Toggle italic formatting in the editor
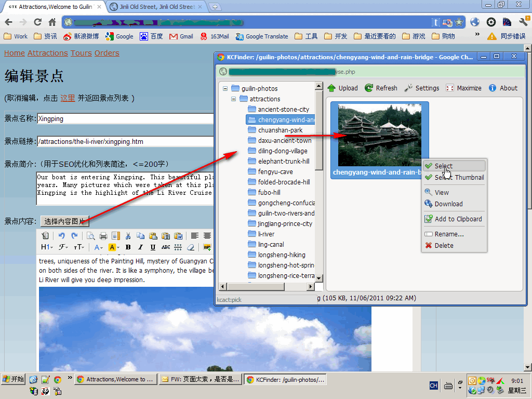This screenshot has height=399, width=532. pos(140,247)
